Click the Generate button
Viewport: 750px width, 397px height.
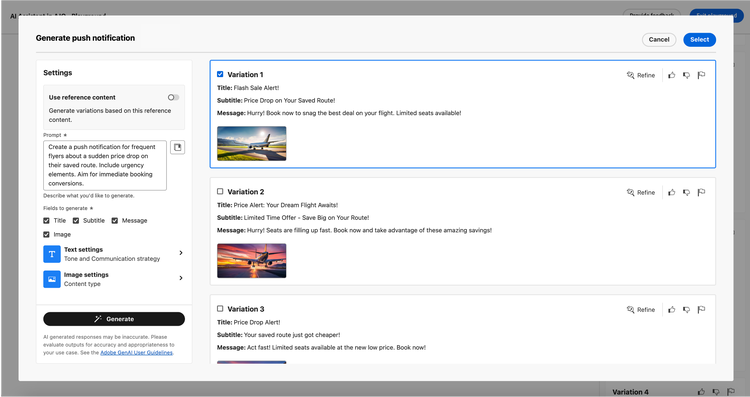tap(114, 319)
